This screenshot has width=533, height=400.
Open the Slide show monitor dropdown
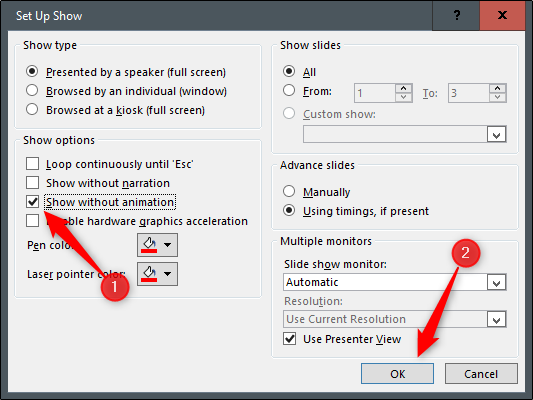(x=395, y=282)
